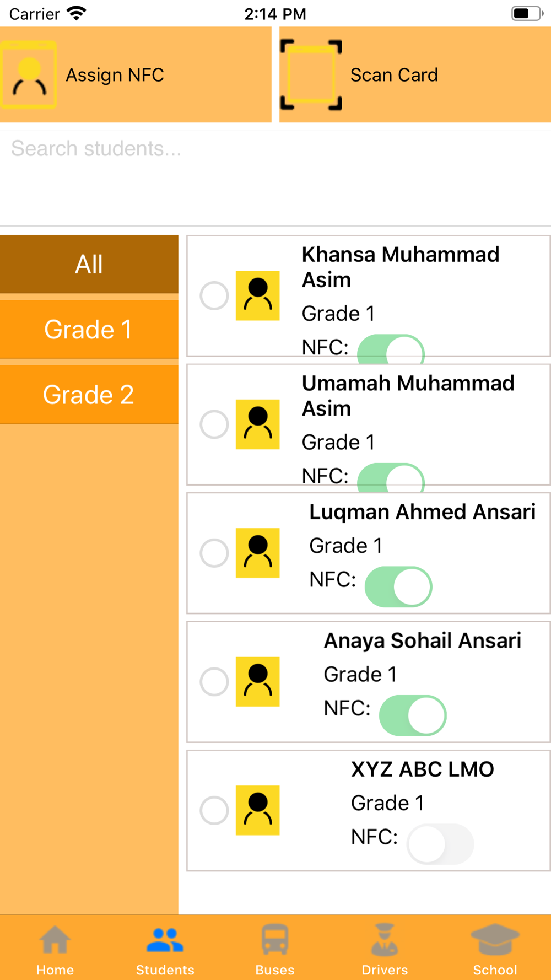This screenshot has width=551, height=980.
Task: Tap XYZ ABC LMO's avatar icon
Action: pos(257,810)
